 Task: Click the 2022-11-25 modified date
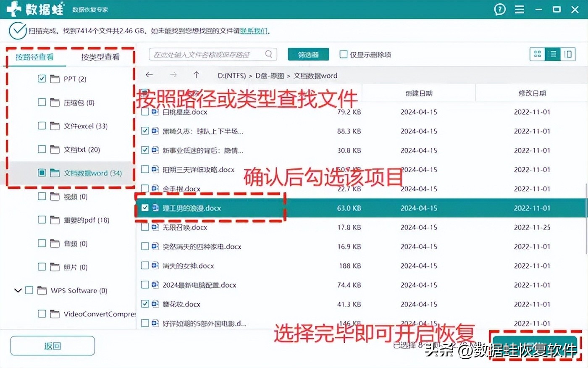click(532, 227)
